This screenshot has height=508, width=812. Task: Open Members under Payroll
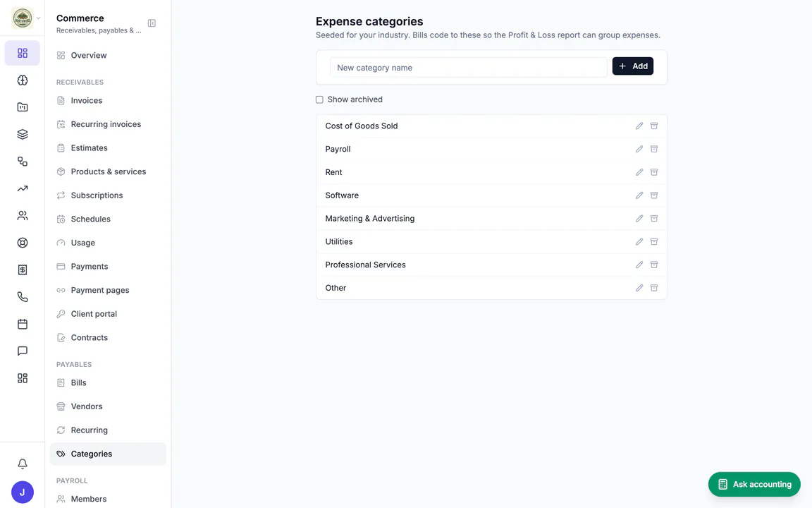click(x=108, y=500)
